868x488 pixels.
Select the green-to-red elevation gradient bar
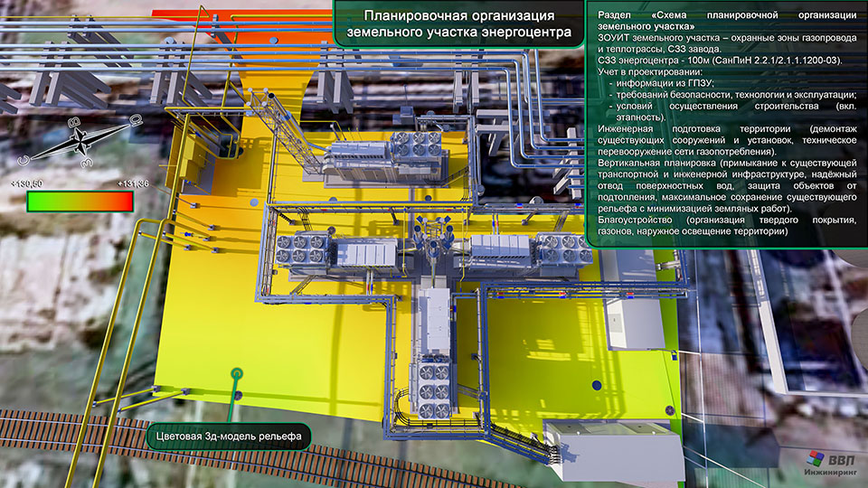pos(80,202)
